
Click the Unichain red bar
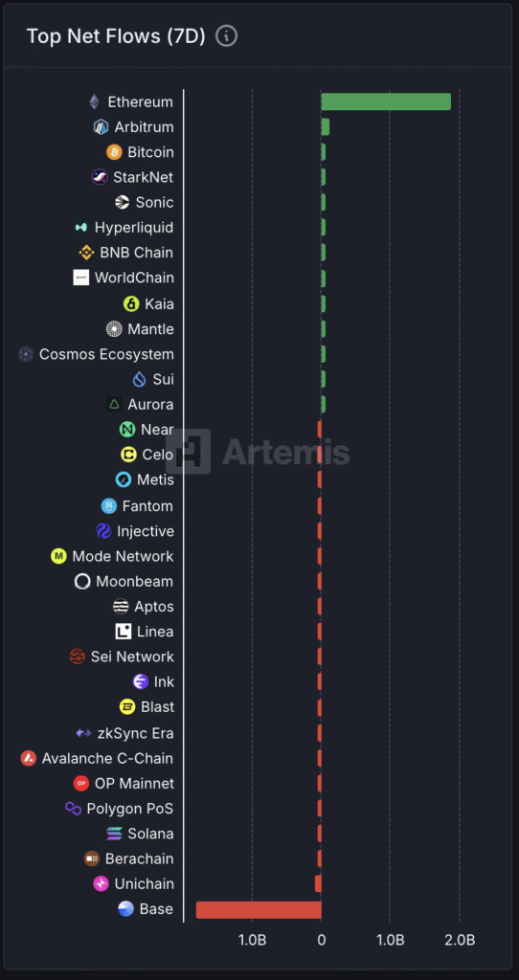(x=318, y=883)
